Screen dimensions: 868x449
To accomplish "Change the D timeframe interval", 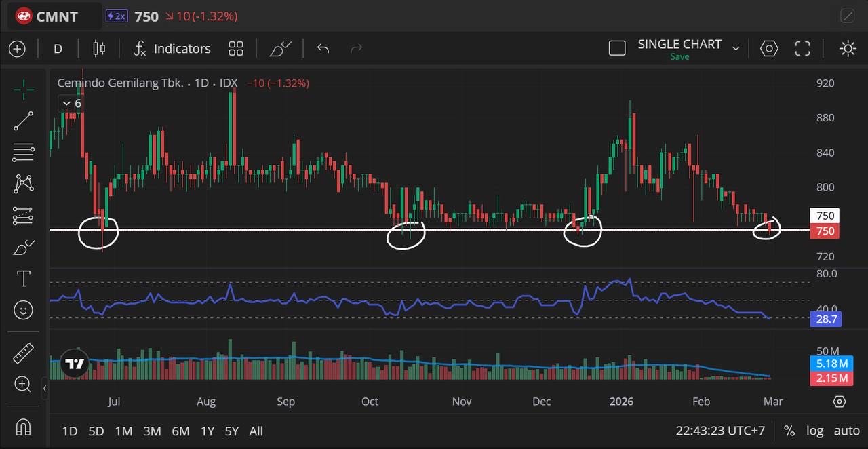I will point(58,49).
